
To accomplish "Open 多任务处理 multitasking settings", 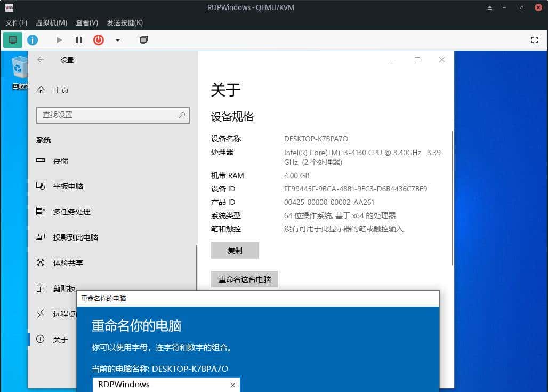I will [41, 211].
